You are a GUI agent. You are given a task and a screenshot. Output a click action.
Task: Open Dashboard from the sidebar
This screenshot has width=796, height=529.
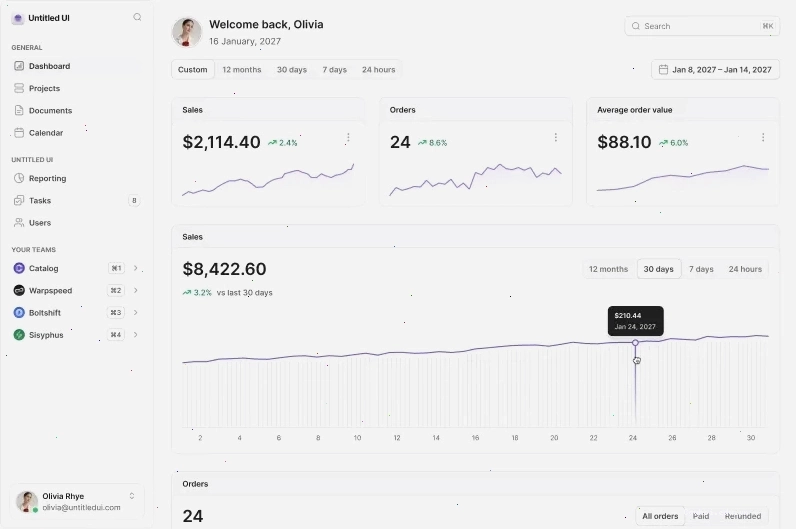76,66
